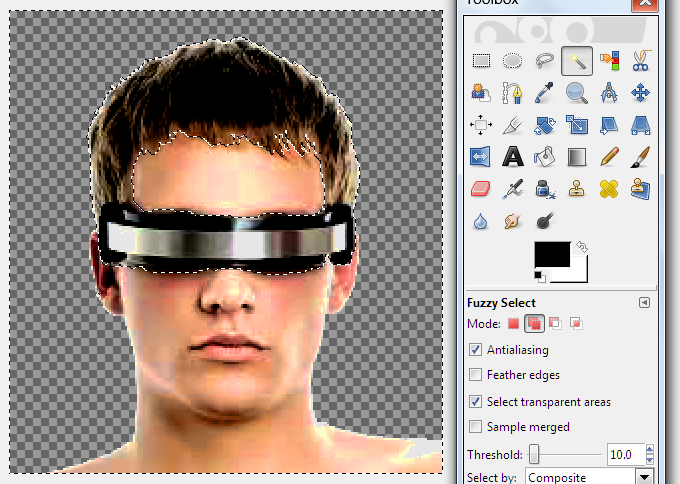Open the Select by Composite dropdown
The width and height of the screenshot is (680, 484).
point(590,477)
